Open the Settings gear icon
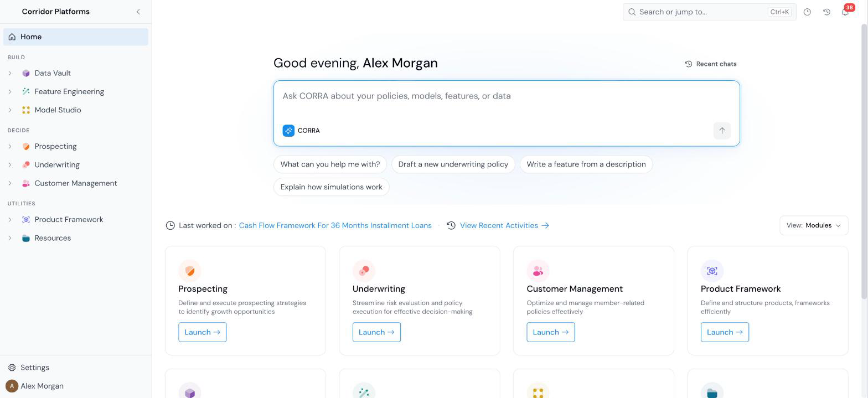The width and height of the screenshot is (868, 398). (x=12, y=368)
